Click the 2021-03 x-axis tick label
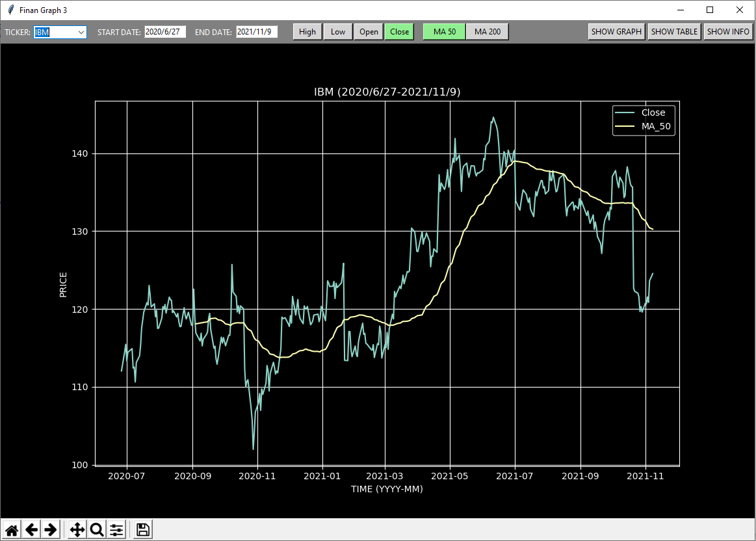Screen dimensions: 756x541 click(385, 476)
